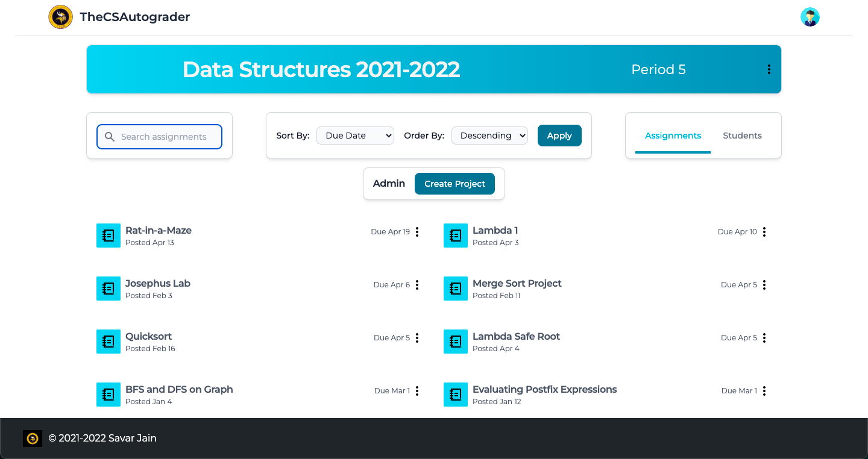
Task: Click the footer logo icon
Action: pyautogui.click(x=33, y=439)
